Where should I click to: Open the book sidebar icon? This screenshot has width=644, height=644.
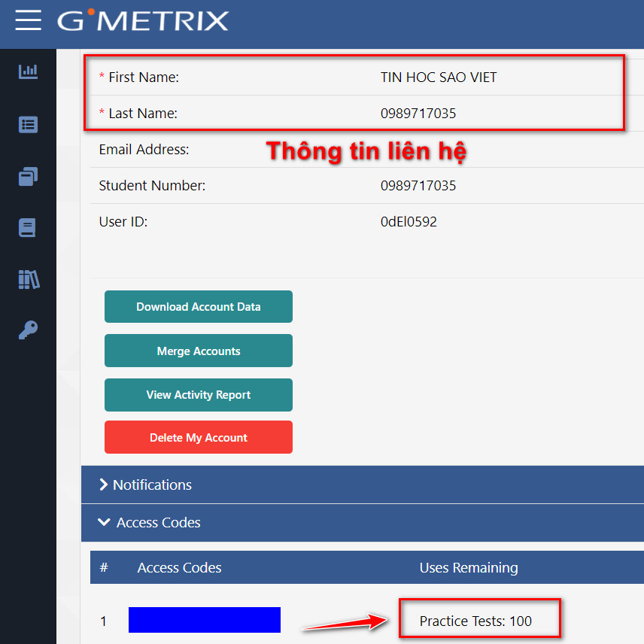[27, 227]
